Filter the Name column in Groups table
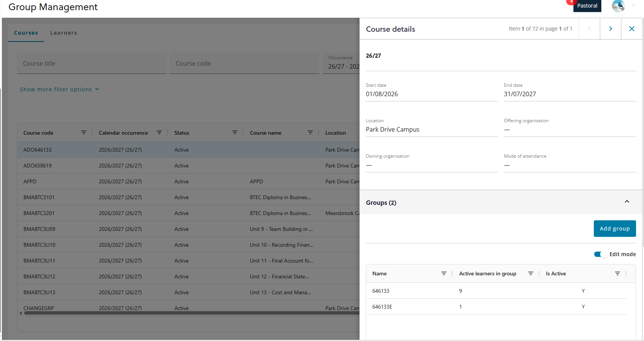The image size is (644, 341). (x=444, y=273)
